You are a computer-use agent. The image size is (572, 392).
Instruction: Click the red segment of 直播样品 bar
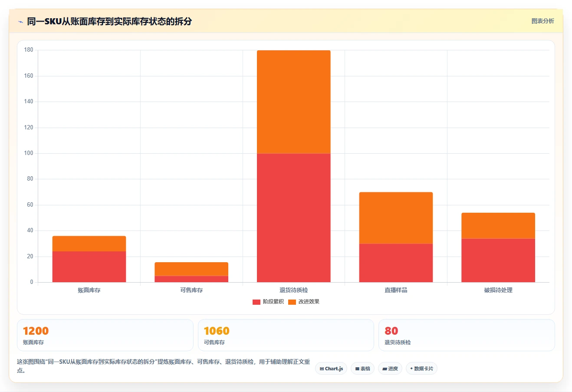[396, 263]
